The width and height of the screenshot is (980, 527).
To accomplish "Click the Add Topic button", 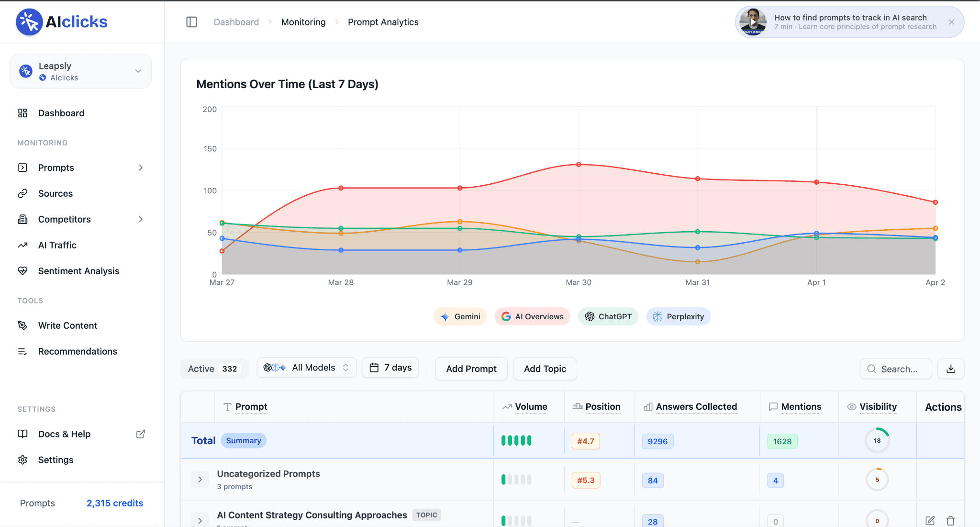I will 545,369.
